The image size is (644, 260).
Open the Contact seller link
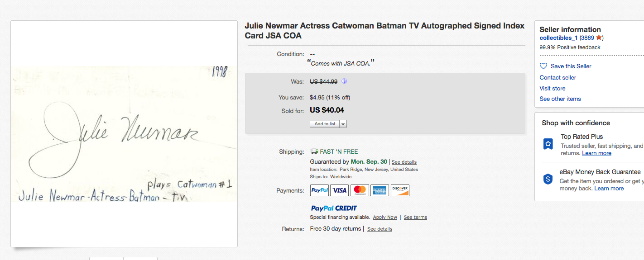[557, 77]
